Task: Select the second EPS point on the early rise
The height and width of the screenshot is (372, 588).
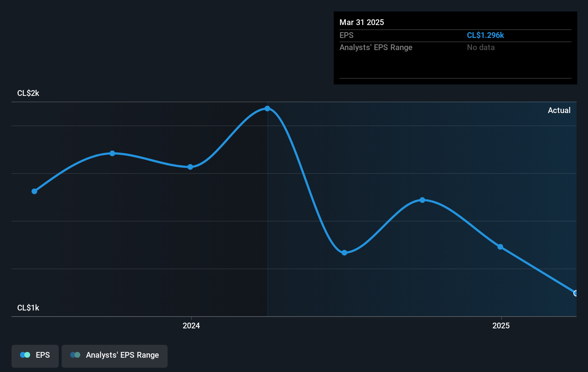Action: [x=112, y=153]
